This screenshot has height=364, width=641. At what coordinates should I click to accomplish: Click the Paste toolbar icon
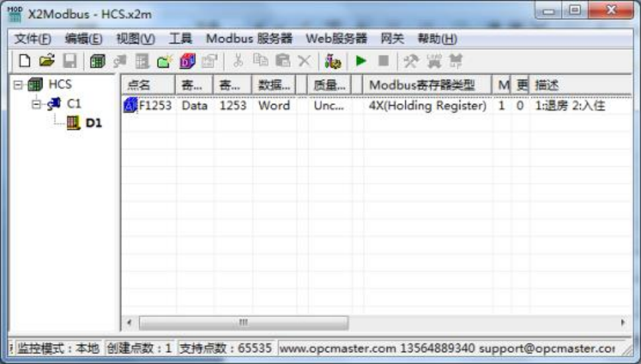pos(283,62)
